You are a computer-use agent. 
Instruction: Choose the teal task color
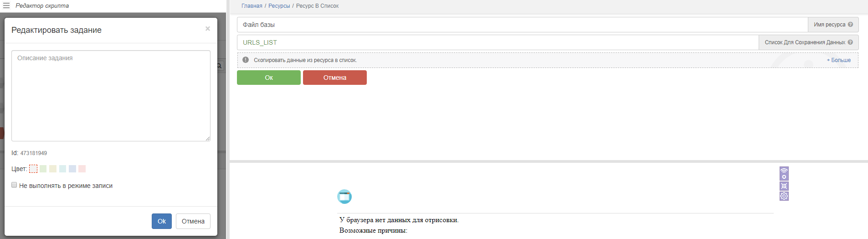[62, 169]
